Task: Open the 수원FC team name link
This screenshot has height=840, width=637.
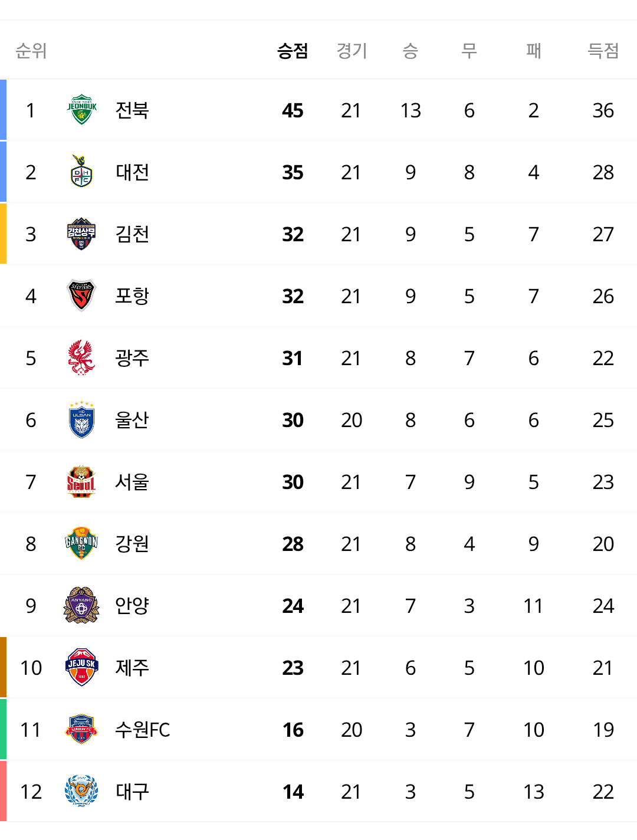Action: pos(142,730)
